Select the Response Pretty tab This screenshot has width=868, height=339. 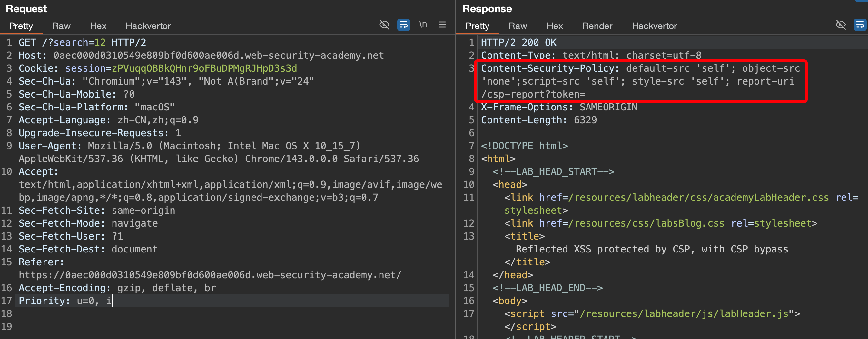(x=477, y=26)
